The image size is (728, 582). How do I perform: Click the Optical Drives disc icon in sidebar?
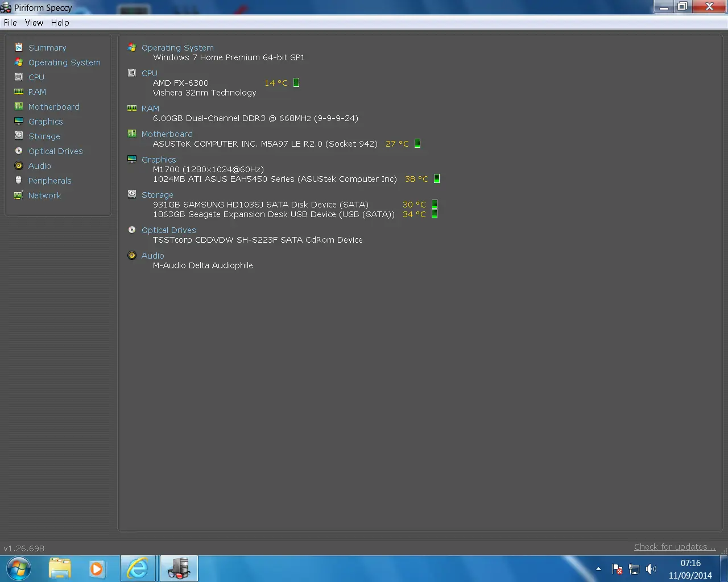(x=19, y=151)
